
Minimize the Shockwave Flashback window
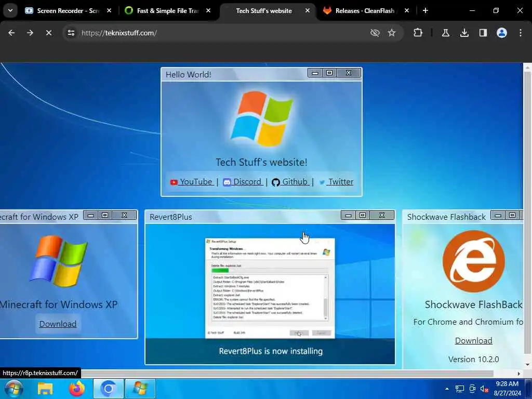coord(498,215)
